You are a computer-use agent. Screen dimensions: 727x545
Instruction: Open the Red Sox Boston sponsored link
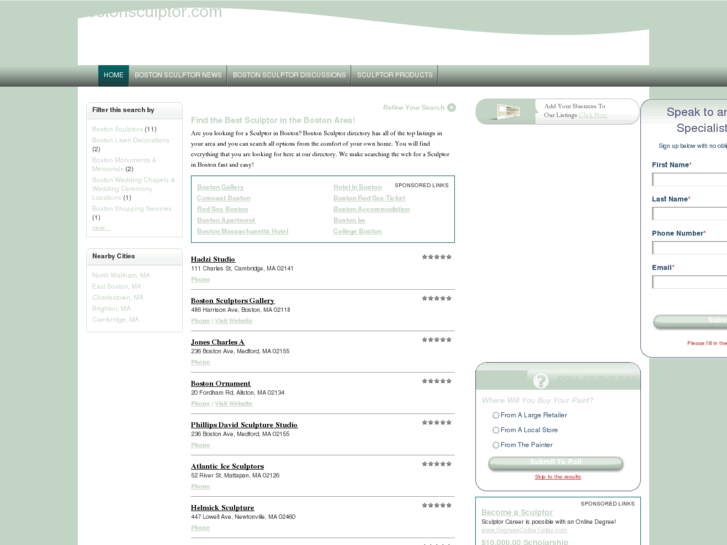(x=223, y=209)
